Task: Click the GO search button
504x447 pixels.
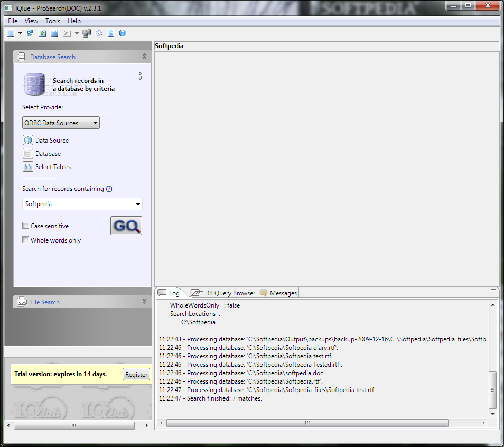Action: 126,226
